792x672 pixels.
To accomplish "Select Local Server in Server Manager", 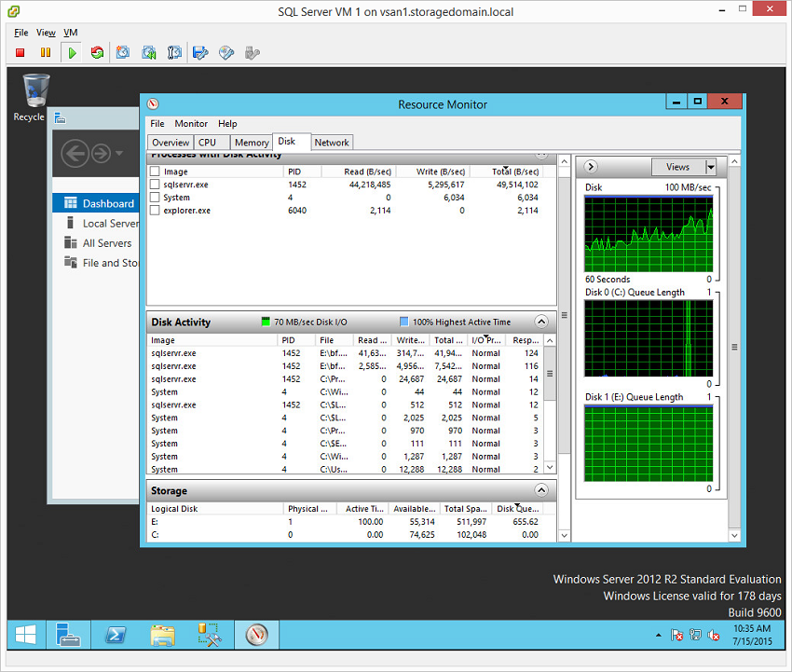I will tap(96, 224).
